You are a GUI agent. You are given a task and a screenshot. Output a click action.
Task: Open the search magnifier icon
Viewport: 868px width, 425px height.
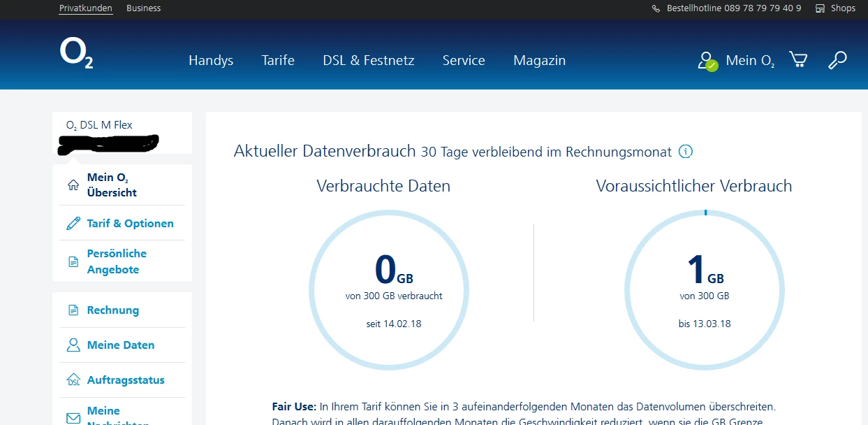tap(837, 60)
